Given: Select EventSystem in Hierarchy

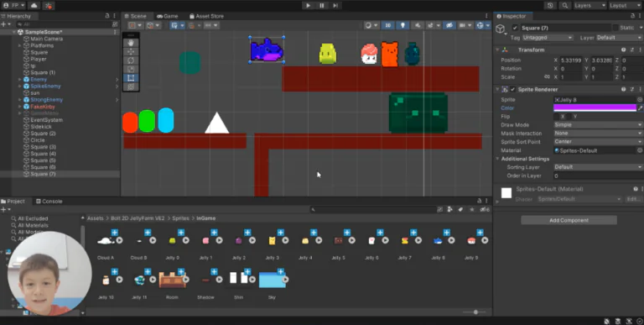Looking at the screenshot, I should click(47, 120).
